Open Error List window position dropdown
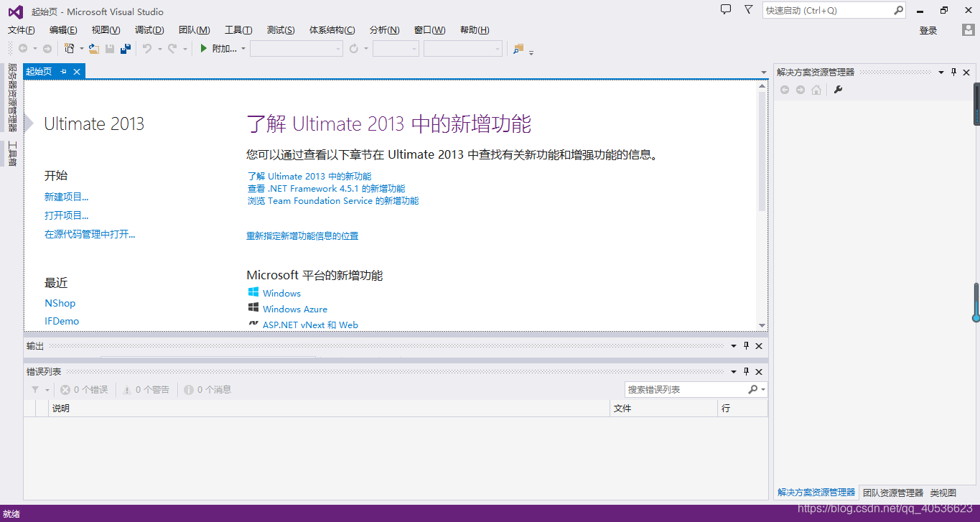The width and height of the screenshot is (980, 522). [x=733, y=371]
